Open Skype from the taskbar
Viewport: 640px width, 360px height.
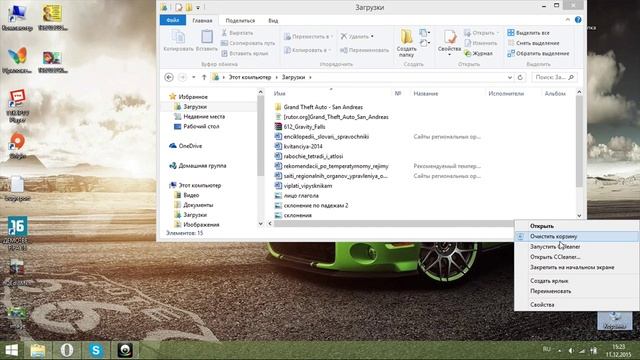pyautogui.click(x=96, y=350)
